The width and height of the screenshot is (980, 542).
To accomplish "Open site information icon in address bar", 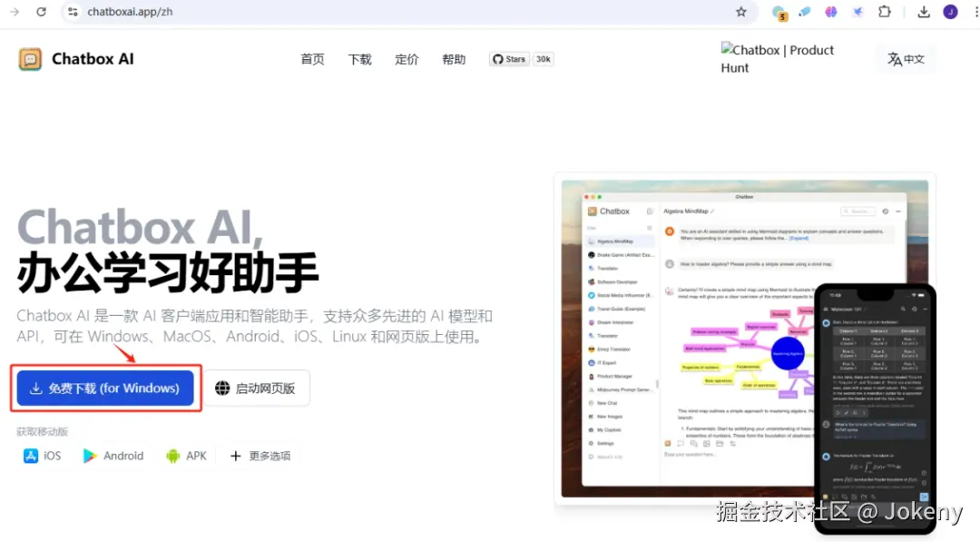I will coord(73,12).
